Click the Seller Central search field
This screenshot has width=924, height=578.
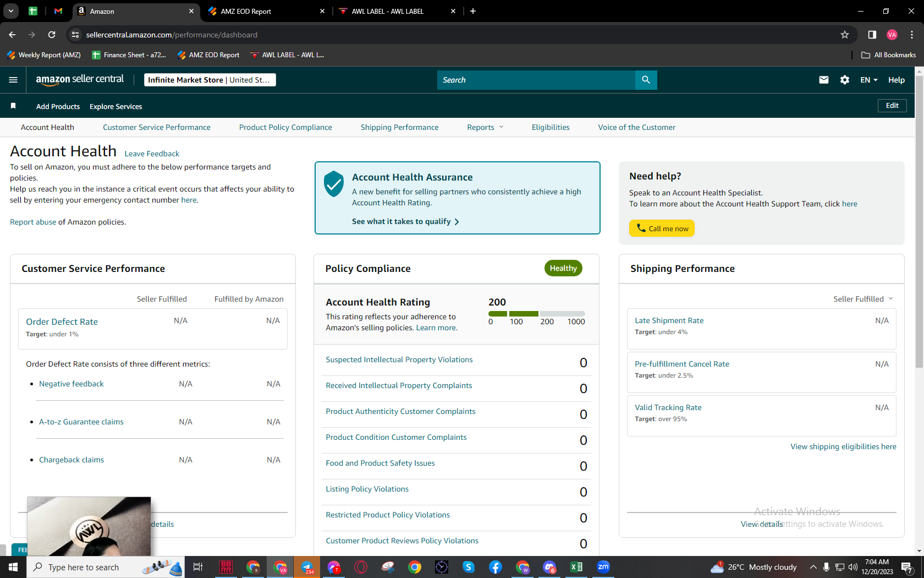point(536,80)
